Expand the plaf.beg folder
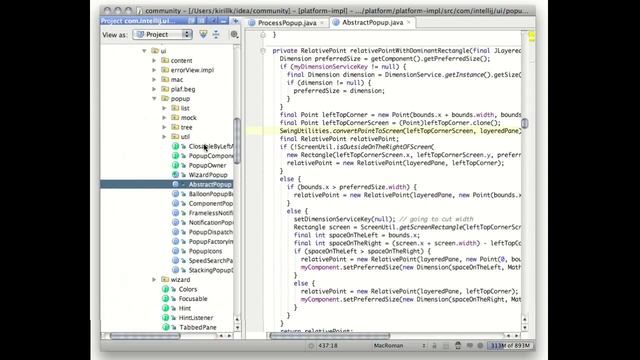 [x=154, y=89]
